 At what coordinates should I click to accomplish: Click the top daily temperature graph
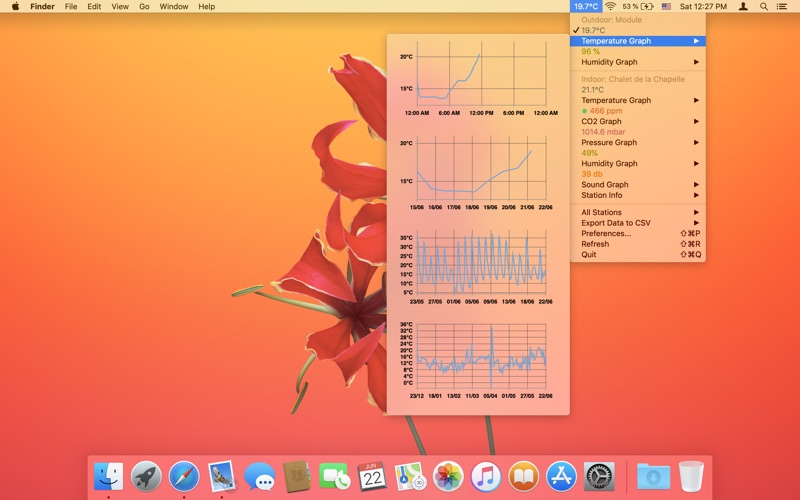478,79
